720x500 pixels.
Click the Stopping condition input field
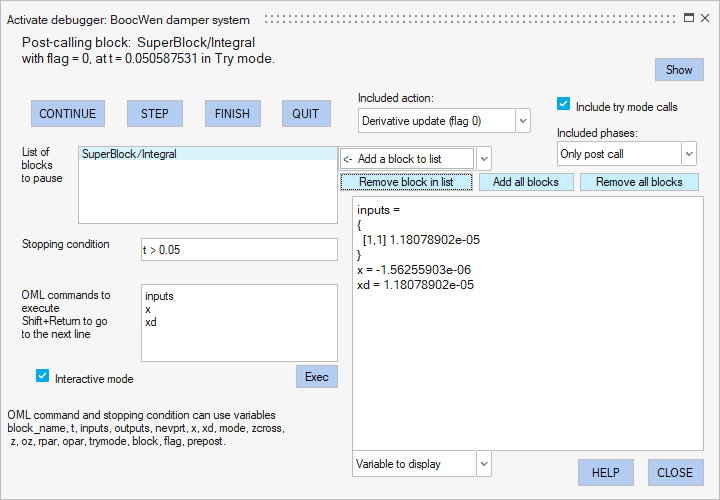[x=239, y=249]
